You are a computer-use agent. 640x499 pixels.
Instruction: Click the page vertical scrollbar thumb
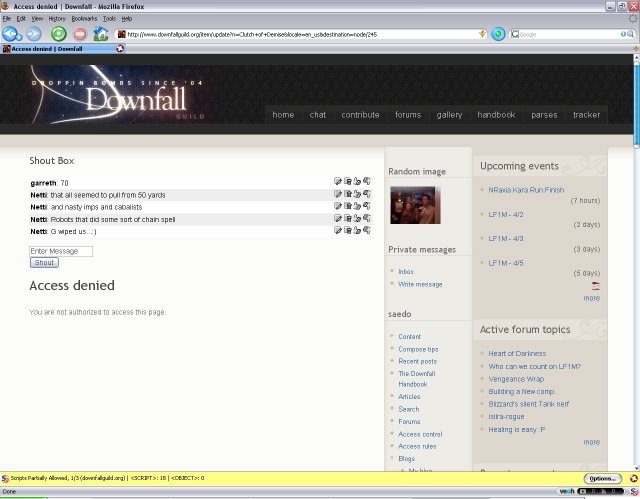click(x=636, y=104)
